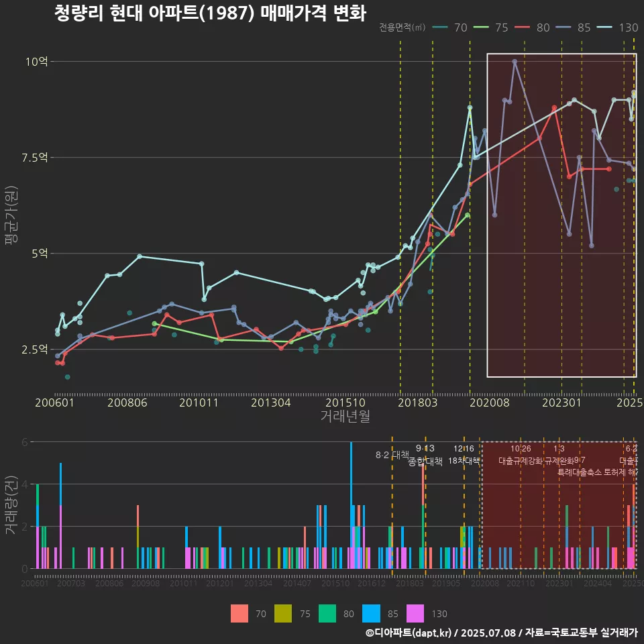Screen dimensions: 644x644
Task: Click the 7.5억 y-axis label
Action: point(34,157)
